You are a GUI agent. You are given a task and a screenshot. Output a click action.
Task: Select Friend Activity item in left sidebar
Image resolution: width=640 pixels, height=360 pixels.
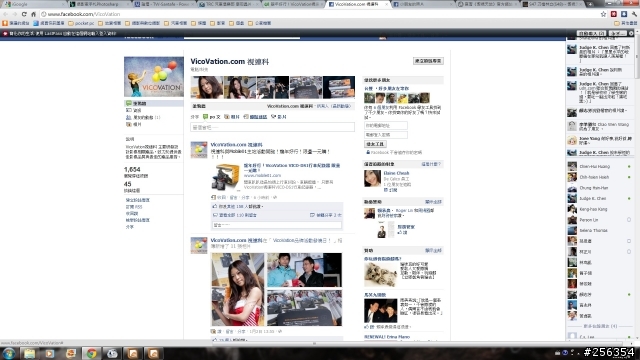143,117
